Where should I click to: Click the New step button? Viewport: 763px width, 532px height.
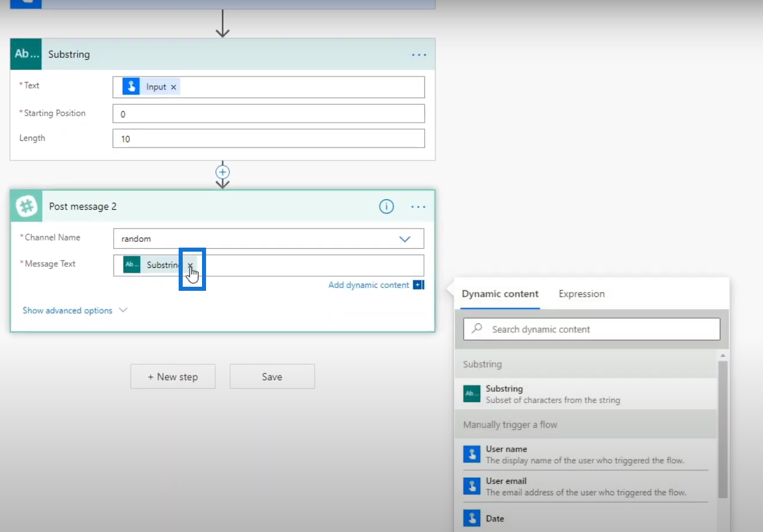[x=173, y=377]
